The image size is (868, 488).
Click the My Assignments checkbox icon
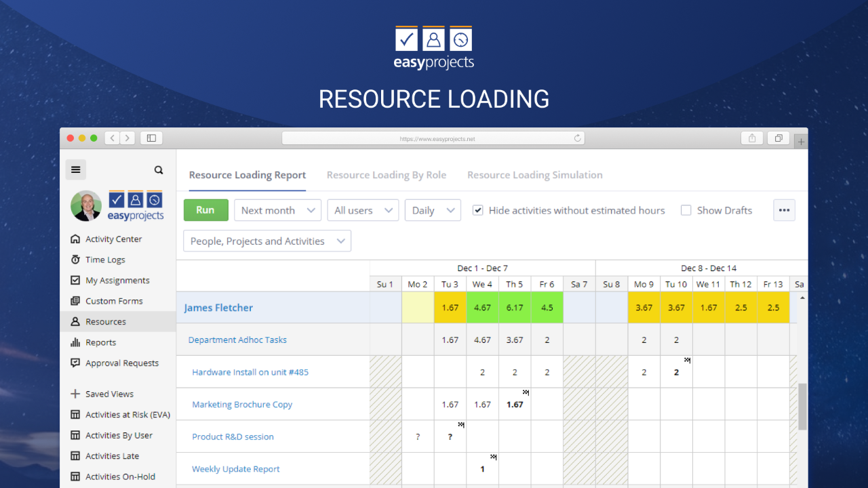tap(75, 281)
